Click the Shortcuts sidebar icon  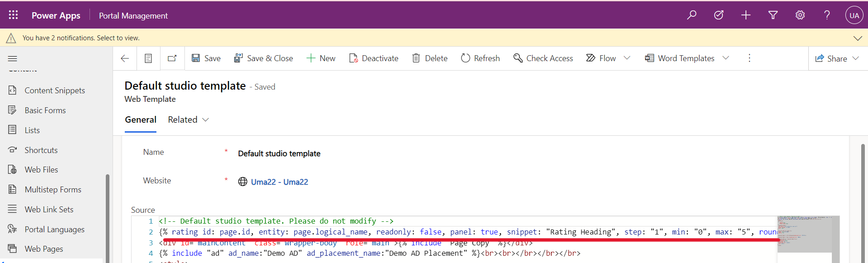click(12, 150)
